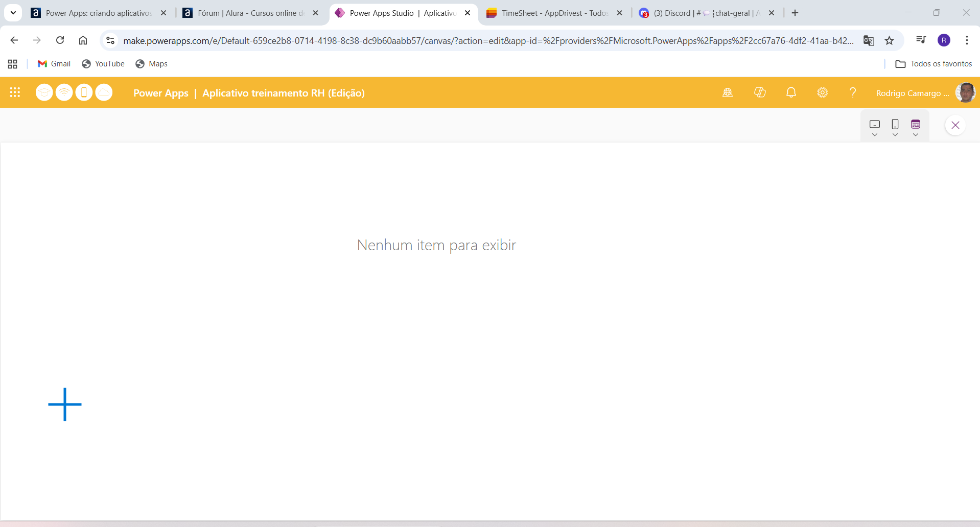The height and width of the screenshot is (527, 980).
Task: Click the Power Apps title link
Action: [161, 93]
